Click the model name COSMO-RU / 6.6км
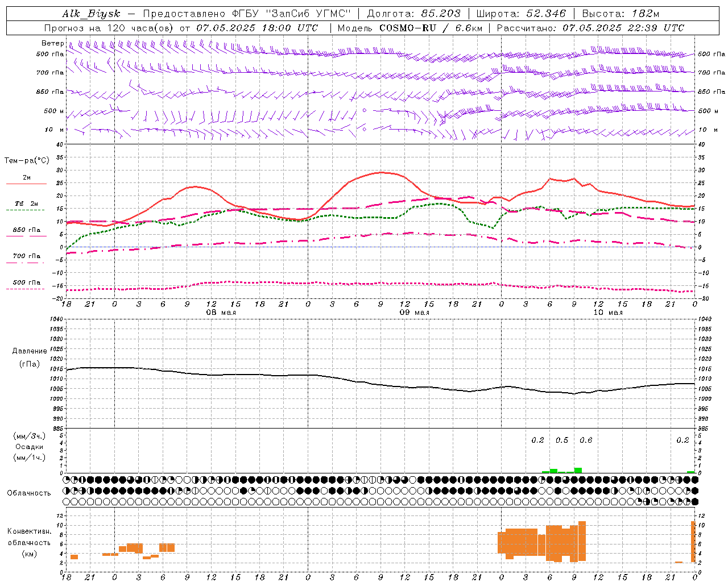728x582 pixels. 431,28
